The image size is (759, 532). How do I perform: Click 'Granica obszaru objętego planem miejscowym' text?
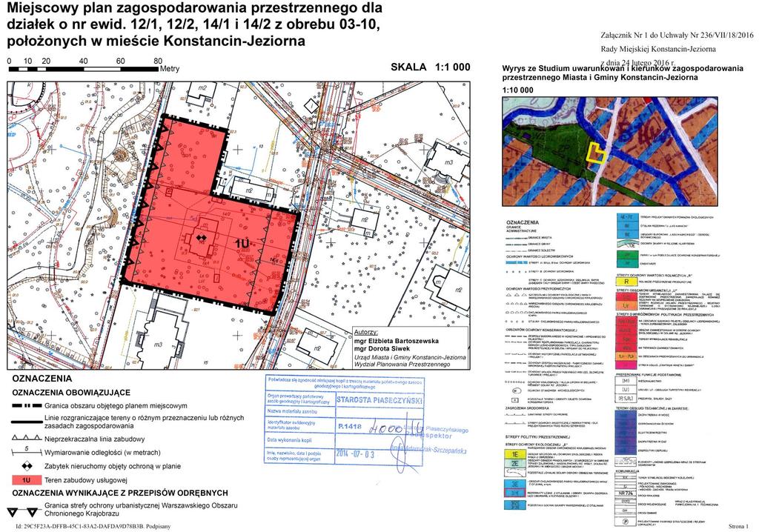pos(116,405)
